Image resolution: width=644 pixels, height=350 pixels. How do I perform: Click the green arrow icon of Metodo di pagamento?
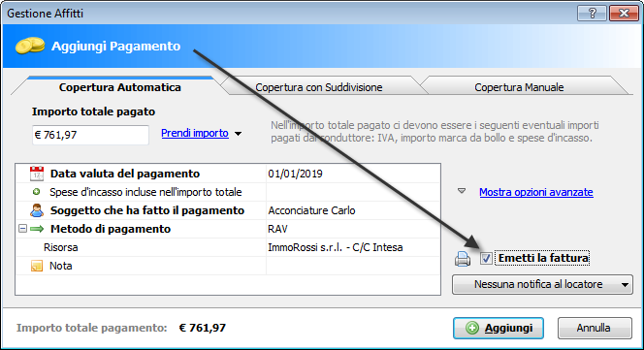[37, 229]
